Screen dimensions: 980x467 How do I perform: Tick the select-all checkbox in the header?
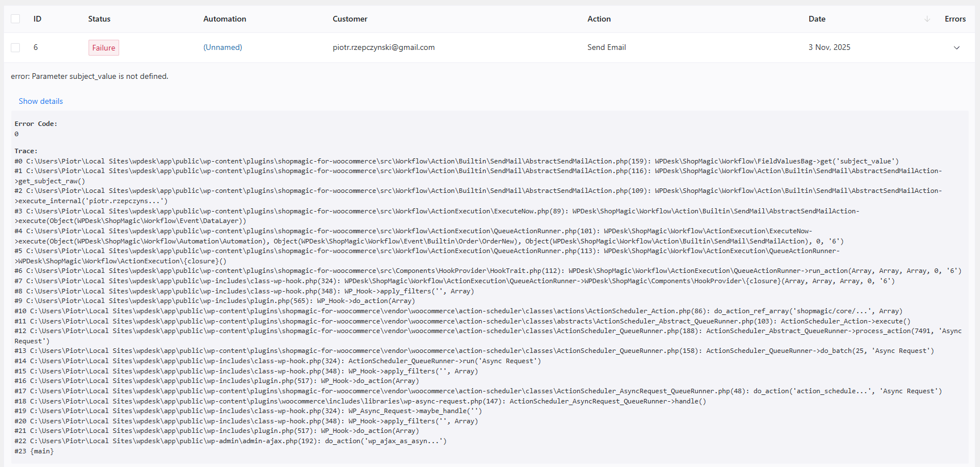[x=15, y=19]
